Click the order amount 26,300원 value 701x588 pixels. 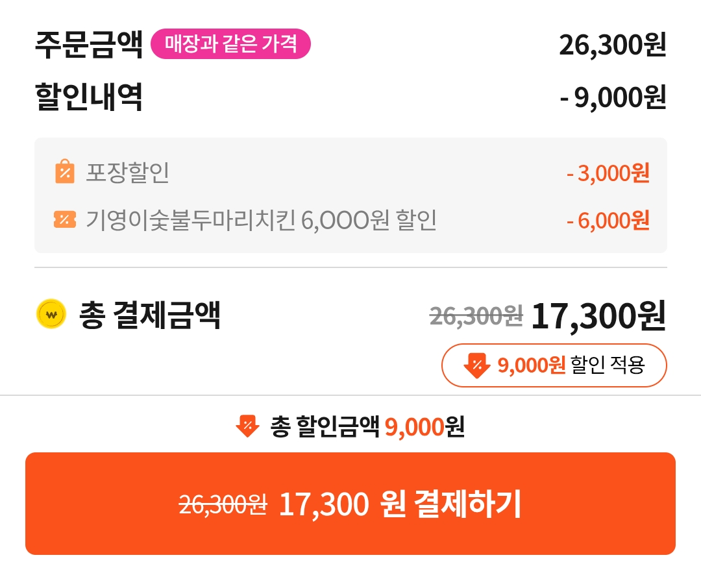pyautogui.click(x=612, y=44)
